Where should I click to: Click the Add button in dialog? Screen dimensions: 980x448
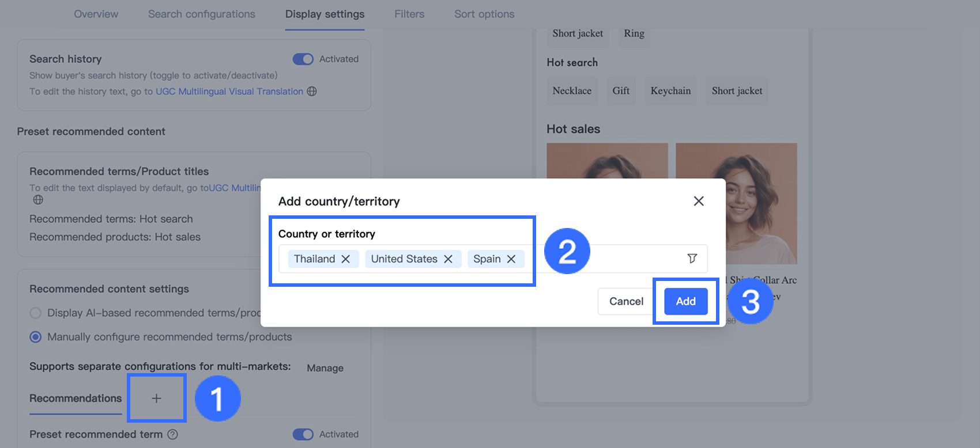click(x=685, y=301)
